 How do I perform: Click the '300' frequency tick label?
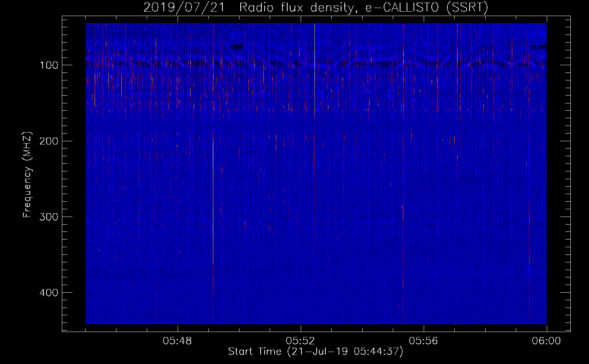[49, 217]
